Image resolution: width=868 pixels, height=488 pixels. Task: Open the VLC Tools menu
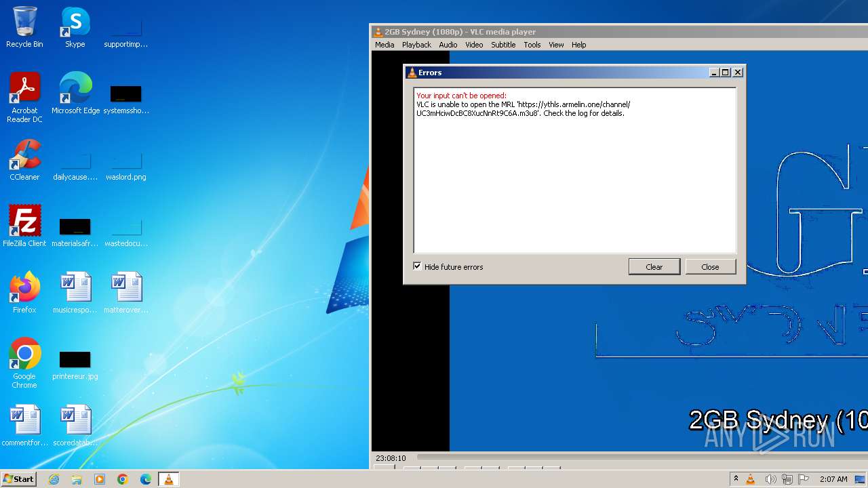tap(532, 45)
